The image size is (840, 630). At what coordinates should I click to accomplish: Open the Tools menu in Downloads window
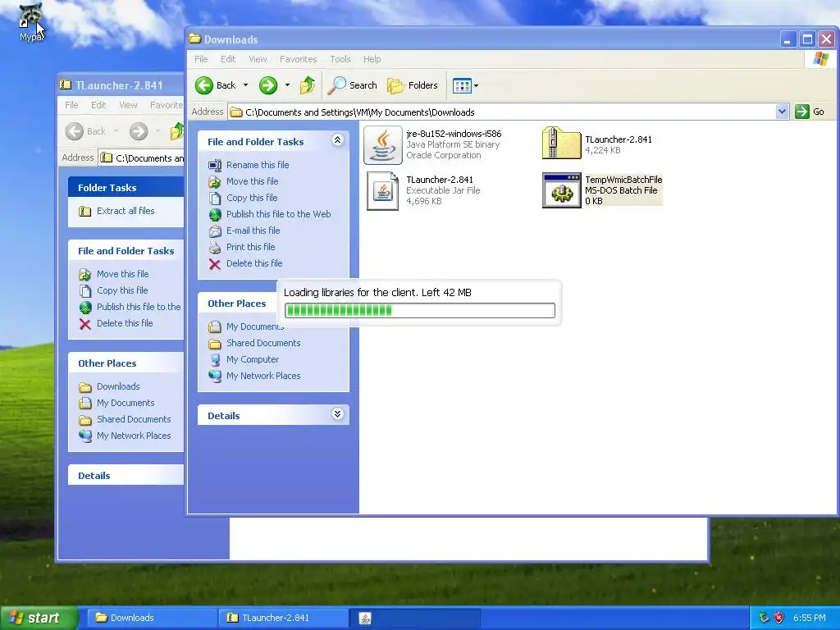pos(340,59)
